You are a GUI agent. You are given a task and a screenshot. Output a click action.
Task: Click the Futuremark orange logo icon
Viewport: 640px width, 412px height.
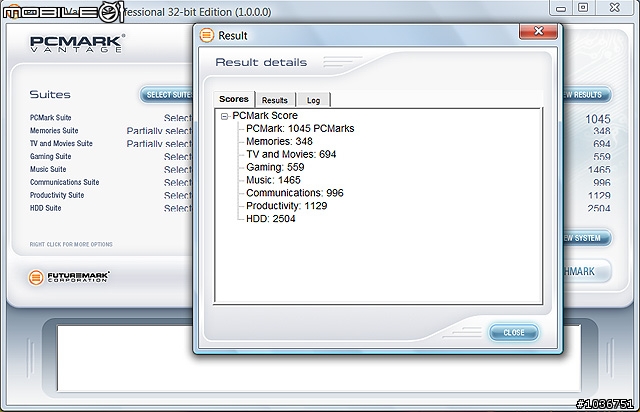[x=36, y=278]
